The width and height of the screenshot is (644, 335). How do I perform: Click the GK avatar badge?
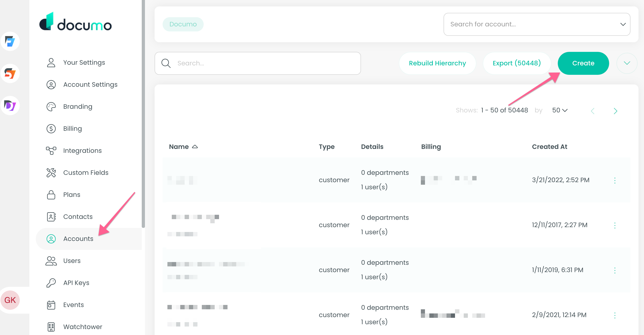[10, 300]
